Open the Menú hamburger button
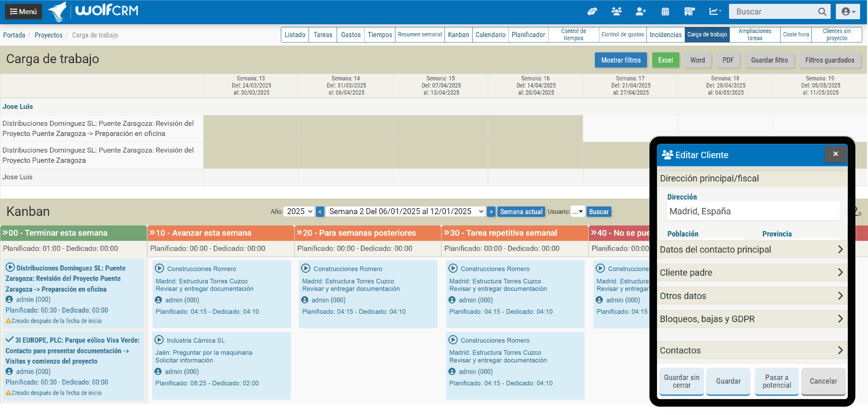This screenshot has height=415, width=868. 23,12
